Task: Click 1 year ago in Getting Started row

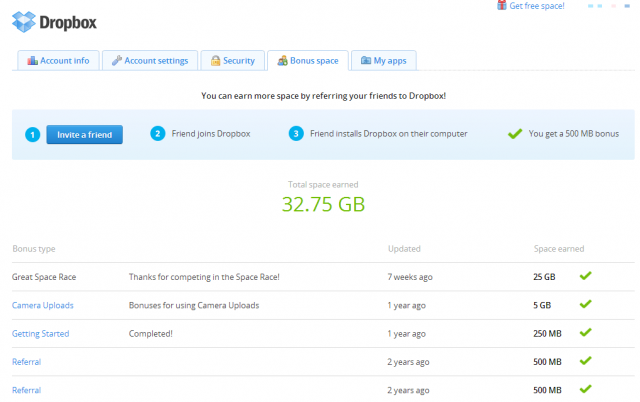Action: [407, 334]
